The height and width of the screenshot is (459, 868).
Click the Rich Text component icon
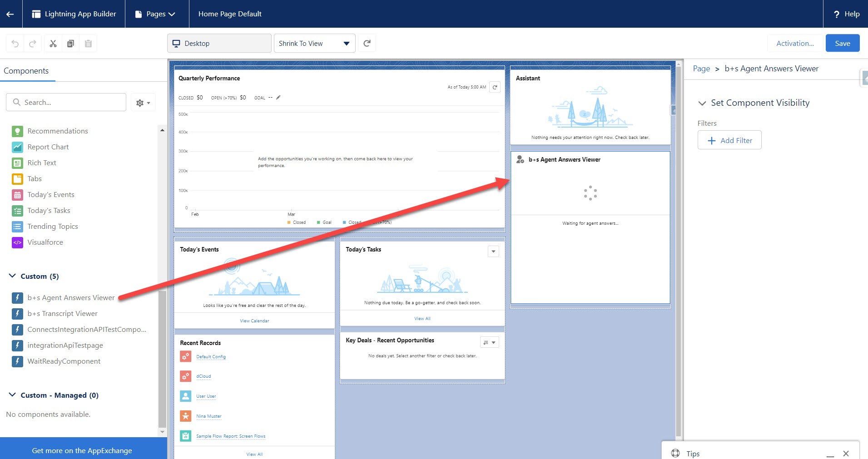[17, 163]
